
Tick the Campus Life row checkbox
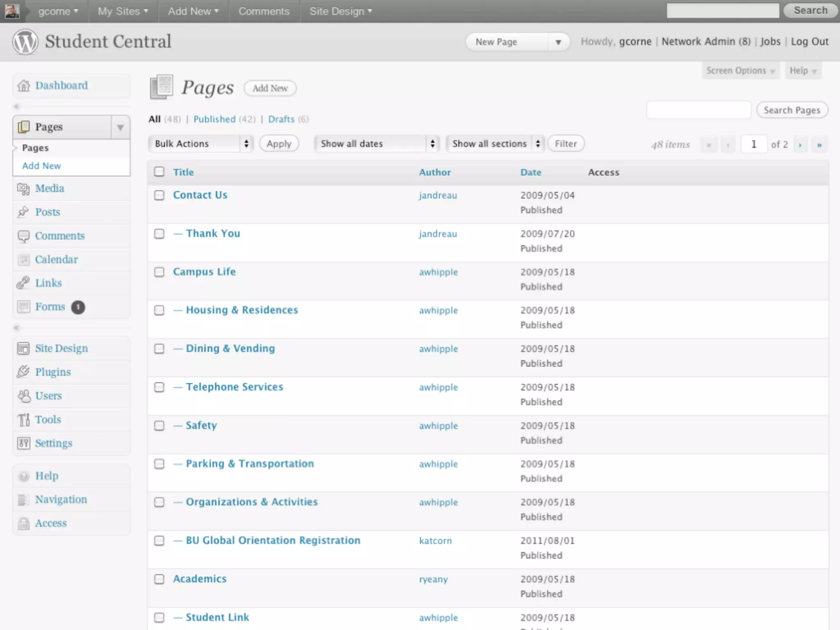click(159, 272)
